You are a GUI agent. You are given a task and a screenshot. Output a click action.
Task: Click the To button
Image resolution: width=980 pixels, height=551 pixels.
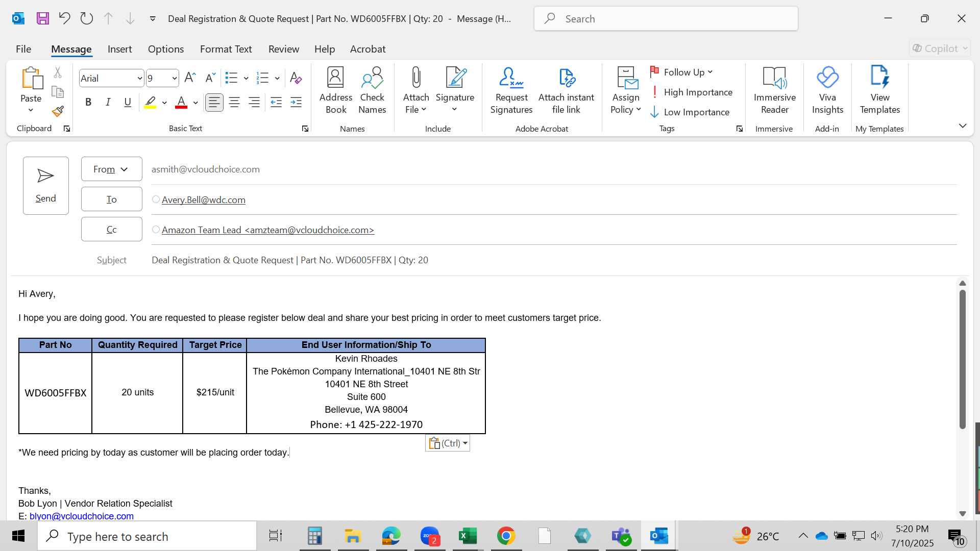click(111, 199)
